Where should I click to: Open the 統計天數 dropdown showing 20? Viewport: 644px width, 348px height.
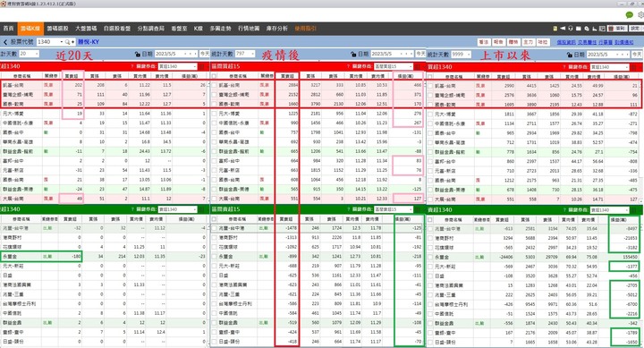(x=37, y=54)
